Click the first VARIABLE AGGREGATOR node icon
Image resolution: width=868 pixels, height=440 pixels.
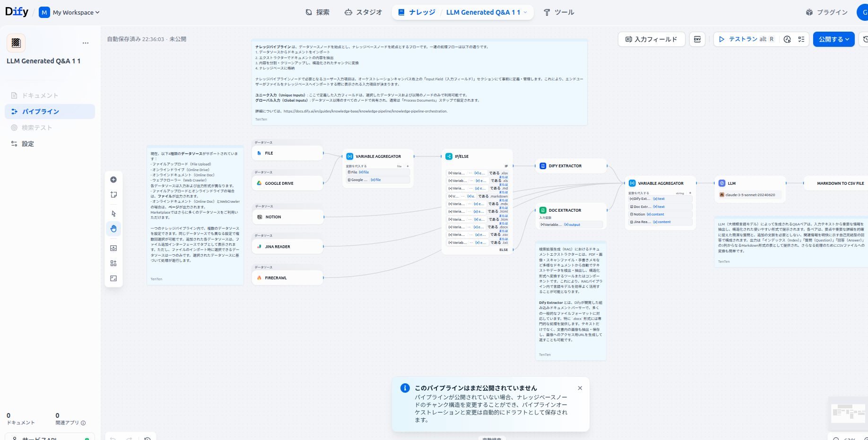(x=350, y=156)
